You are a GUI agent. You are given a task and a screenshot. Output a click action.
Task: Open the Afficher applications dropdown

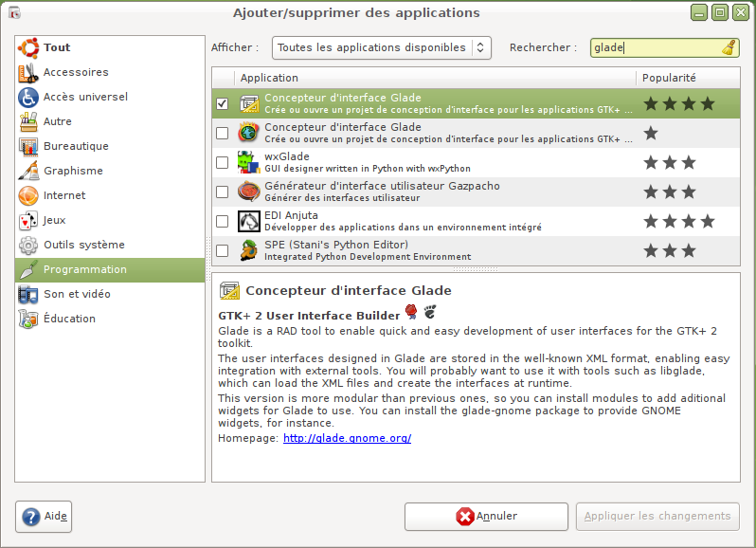(x=382, y=47)
